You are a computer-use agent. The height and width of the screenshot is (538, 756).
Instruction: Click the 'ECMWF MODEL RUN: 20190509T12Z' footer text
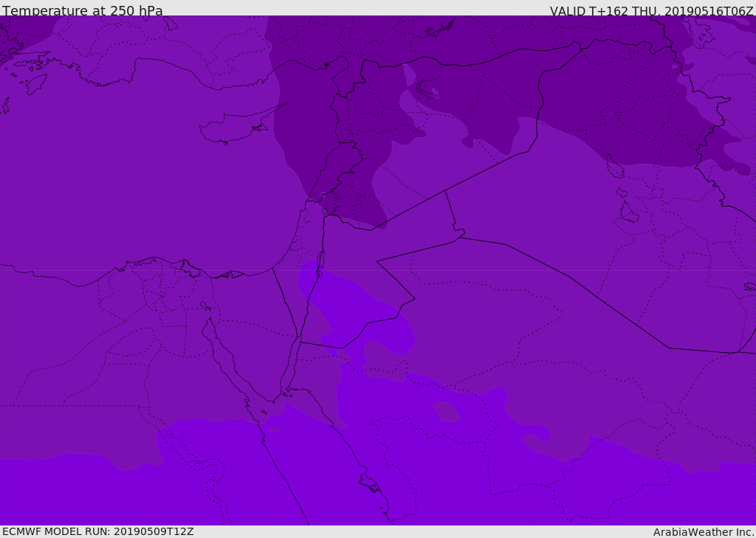click(x=98, y=531)
